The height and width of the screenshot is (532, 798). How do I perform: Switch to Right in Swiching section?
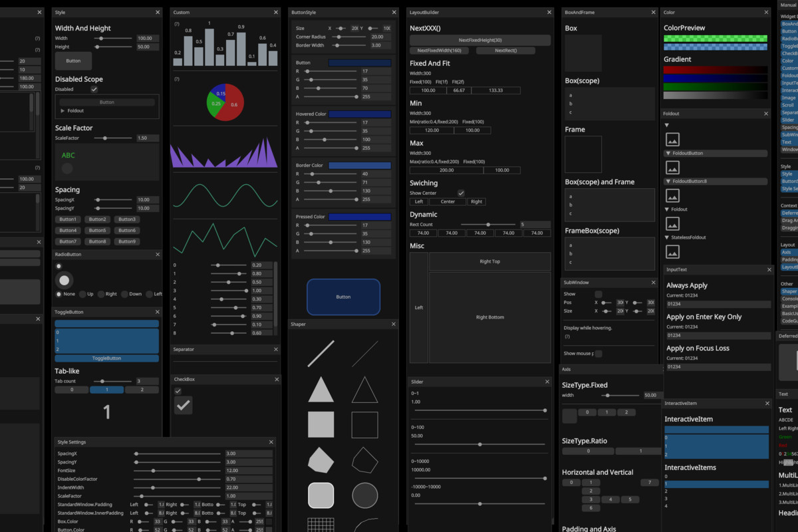pos(476,201)
